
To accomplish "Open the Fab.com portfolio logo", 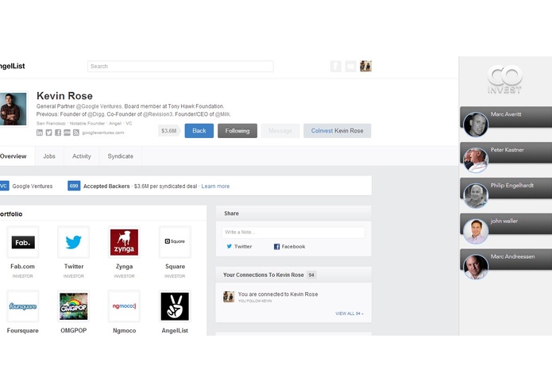I will 23,242.
